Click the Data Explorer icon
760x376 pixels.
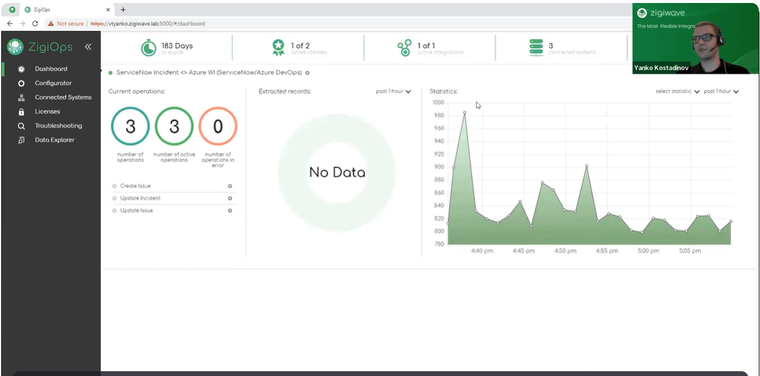coord(21,140)
